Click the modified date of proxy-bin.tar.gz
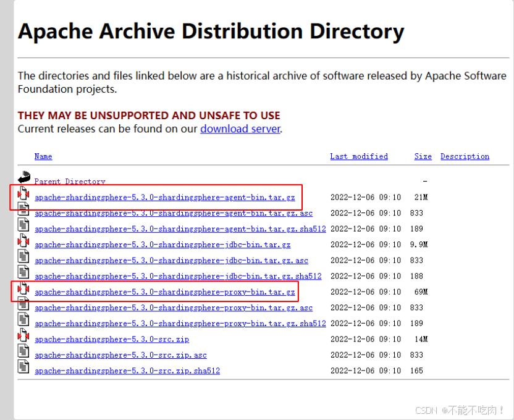Screen dimensions: 514x420 click(366, 292)
